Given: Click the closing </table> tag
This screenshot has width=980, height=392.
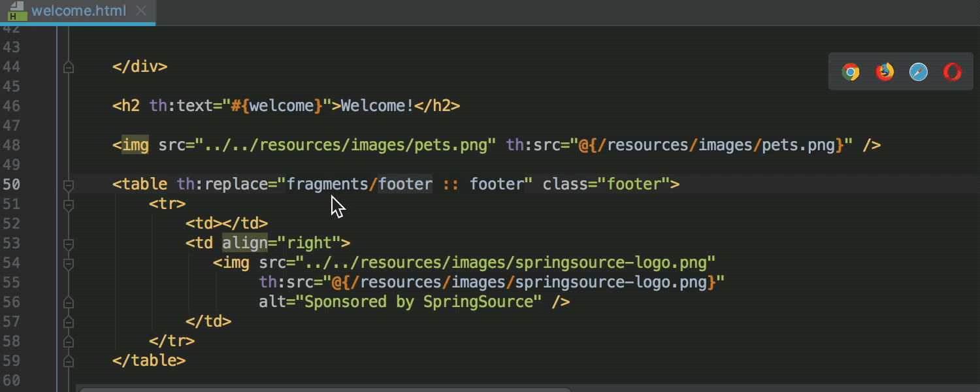Looking at the screenshot, I should coord(149,361).
